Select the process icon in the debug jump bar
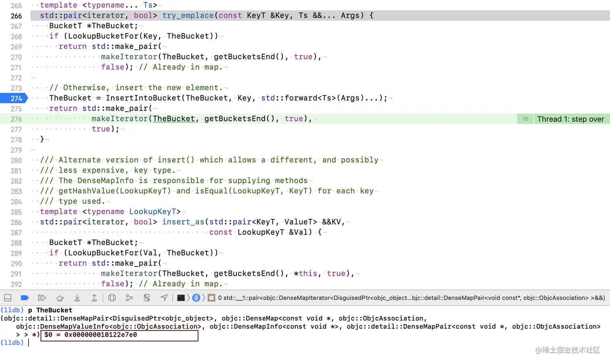The width and height of the screenshot is (610, 364). (x=181, y=298)
